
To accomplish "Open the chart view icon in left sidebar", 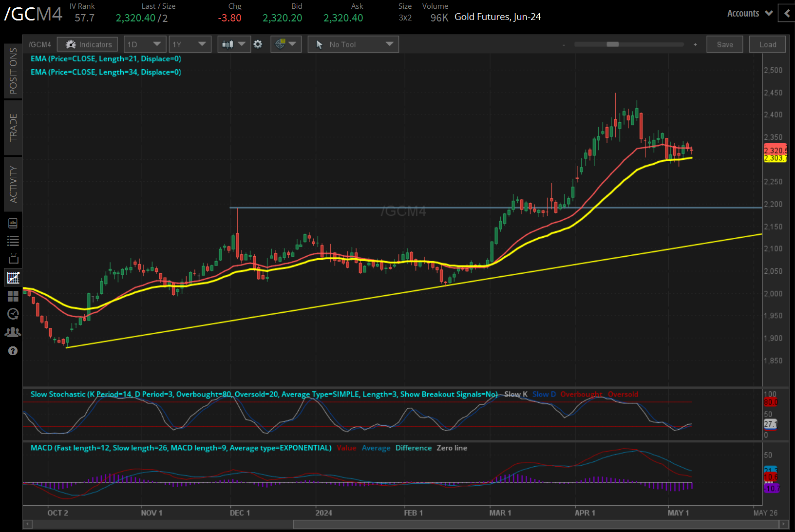I will pos(13,277).
